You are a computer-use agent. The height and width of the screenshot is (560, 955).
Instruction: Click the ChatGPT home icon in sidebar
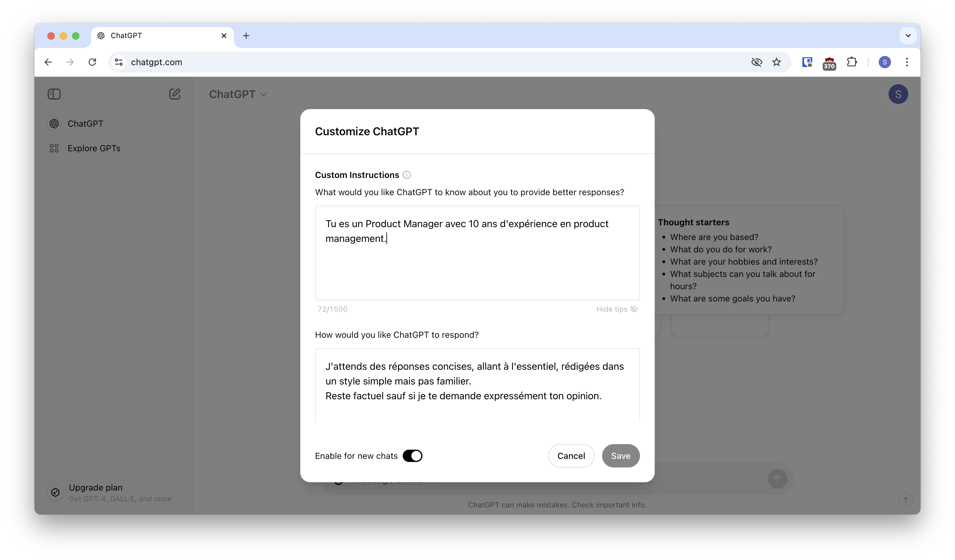click(x=54, y=123)
